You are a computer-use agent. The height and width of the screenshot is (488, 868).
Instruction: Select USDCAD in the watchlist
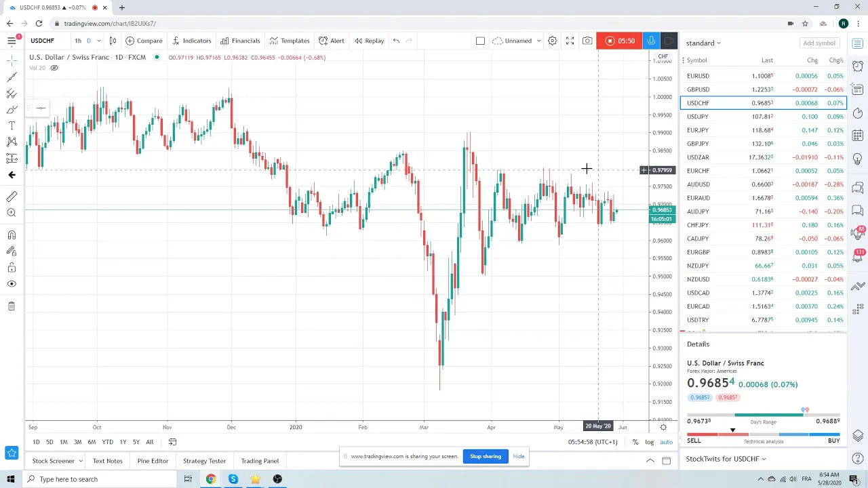click(763, 293)
